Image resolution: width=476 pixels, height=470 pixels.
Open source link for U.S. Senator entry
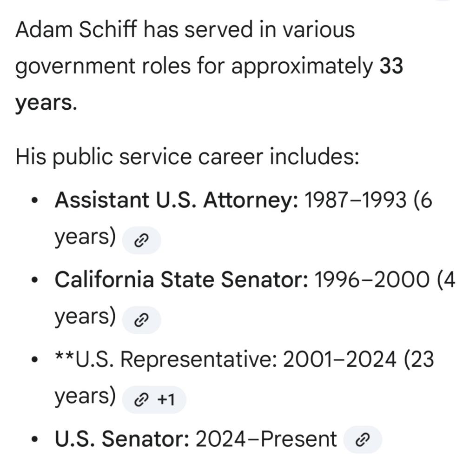click(362, 440)
